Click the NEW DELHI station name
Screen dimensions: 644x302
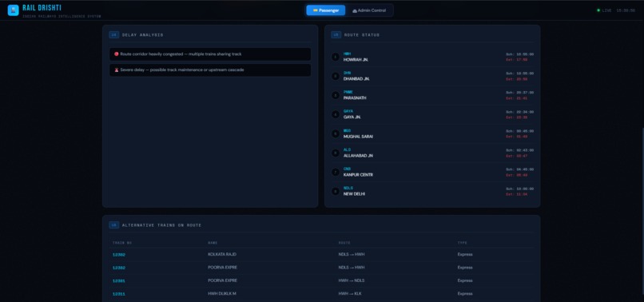pos(354,194)
